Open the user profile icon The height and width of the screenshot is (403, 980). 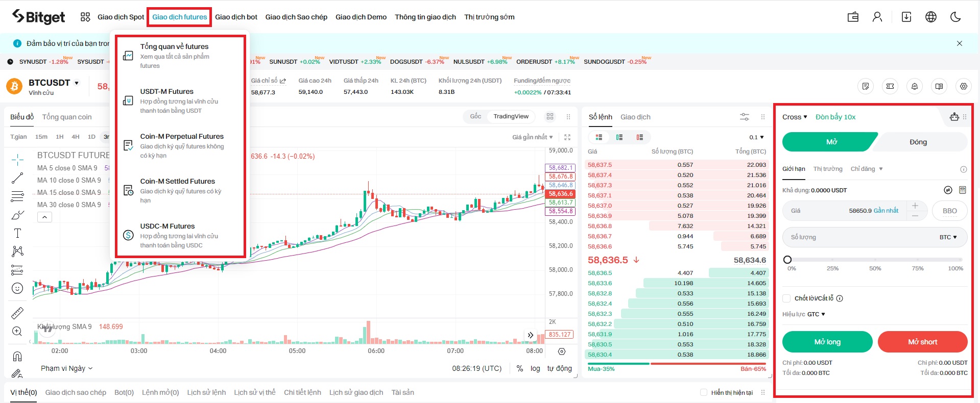(x=877, y=17)
